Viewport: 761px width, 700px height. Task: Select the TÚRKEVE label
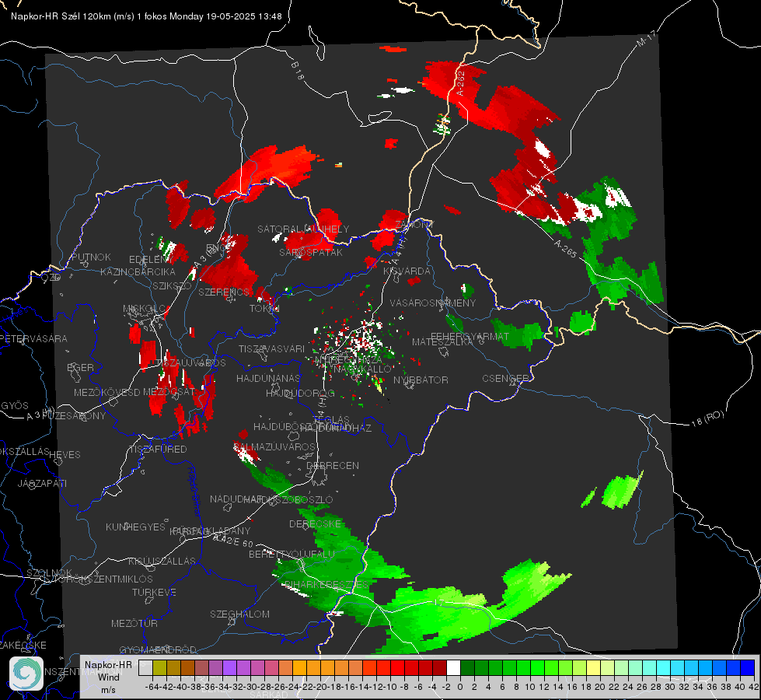[155, 592]
